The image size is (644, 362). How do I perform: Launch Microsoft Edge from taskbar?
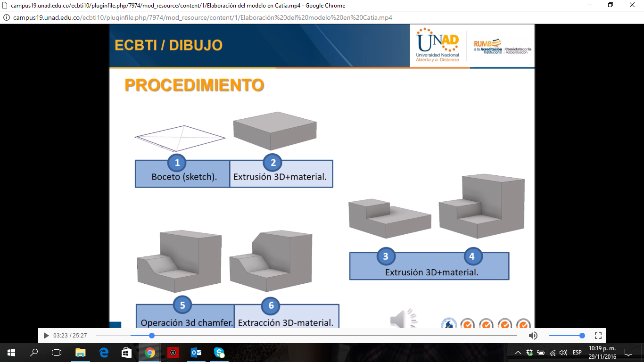(104, 352)
